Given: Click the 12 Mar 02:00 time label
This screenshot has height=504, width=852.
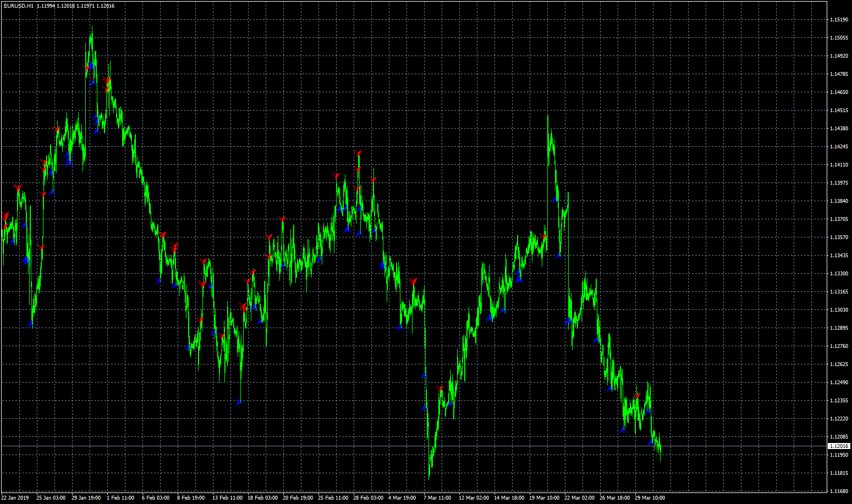Looking at the screenshot, I should (474, 498).
